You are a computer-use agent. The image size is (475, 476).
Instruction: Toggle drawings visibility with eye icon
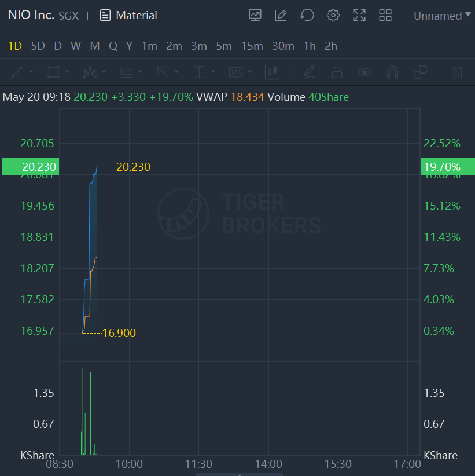[x=364, y=72]
